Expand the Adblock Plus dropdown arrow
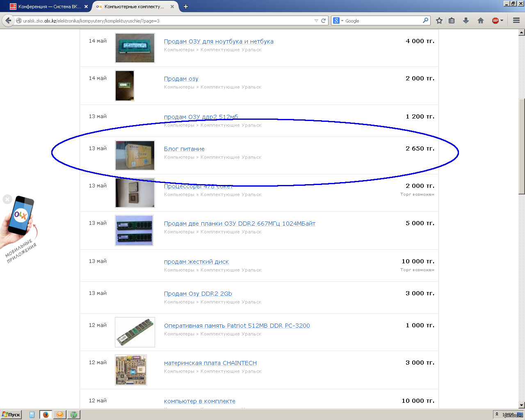The image size is (525, 420). click(x=502, y=21)
